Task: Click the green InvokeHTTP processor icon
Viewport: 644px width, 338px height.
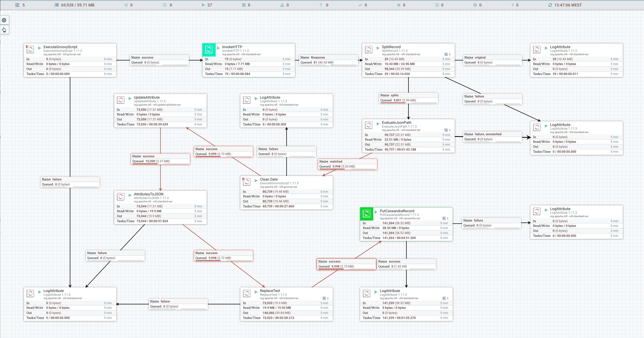Action: (x=209, y=50)
